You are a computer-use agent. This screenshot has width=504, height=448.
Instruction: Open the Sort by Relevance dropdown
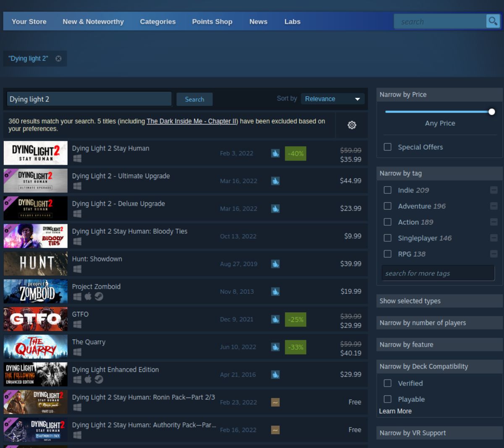point(333,99)
